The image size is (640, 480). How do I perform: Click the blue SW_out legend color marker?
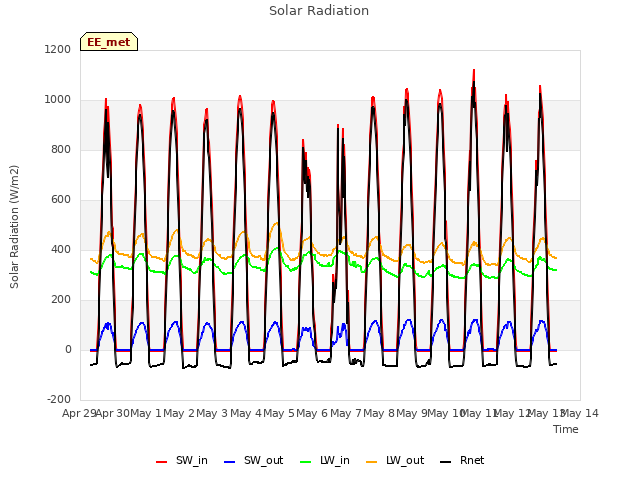[x=230, y=462]
